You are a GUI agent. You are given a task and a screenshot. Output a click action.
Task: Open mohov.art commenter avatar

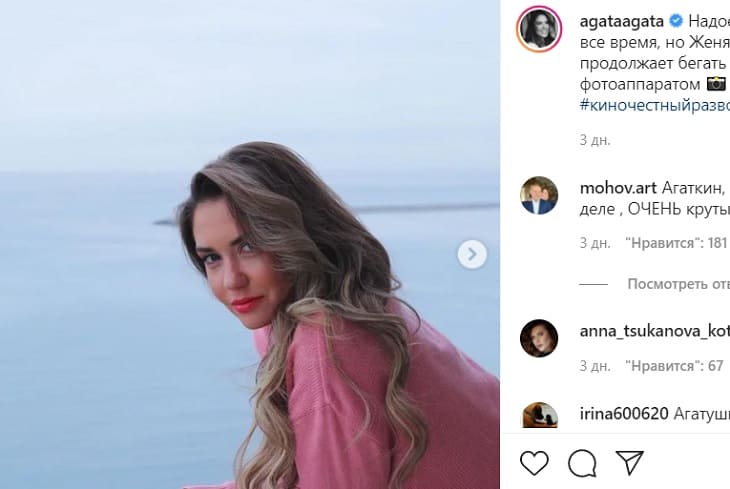(x=538, y=195)
